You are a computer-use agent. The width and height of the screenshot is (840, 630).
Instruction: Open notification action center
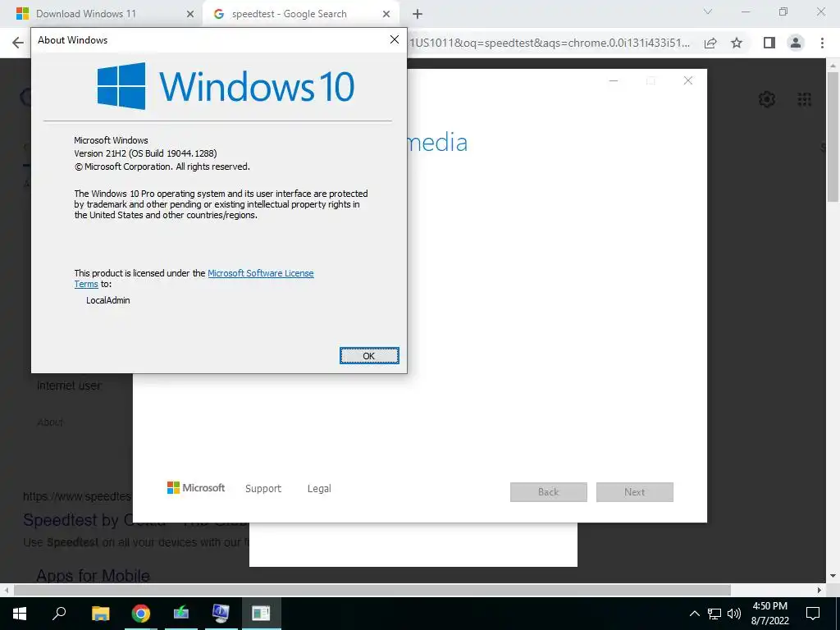point(813,614)
